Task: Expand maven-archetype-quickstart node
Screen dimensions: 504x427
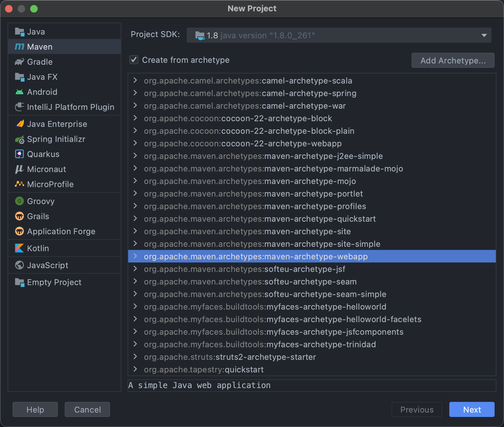Action: 135,219
